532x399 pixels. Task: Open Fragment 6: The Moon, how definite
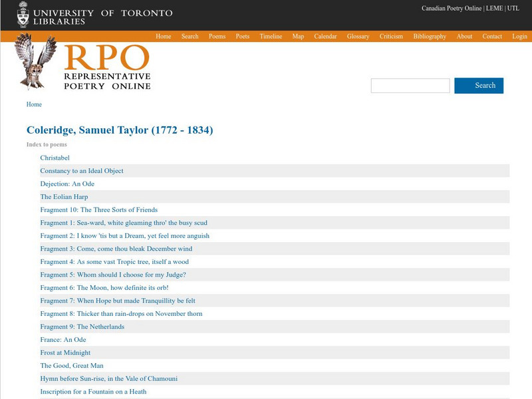[x=104, y=288]
